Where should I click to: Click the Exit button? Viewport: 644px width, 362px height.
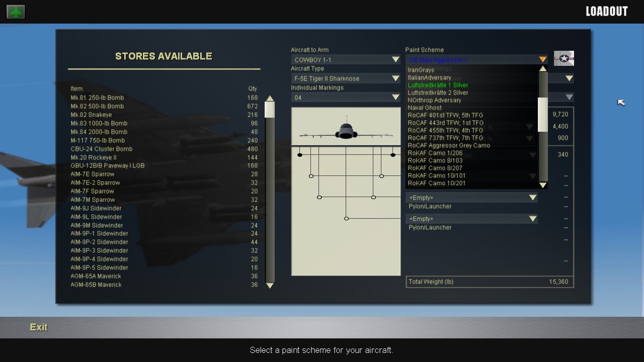[x=39, y=327]
